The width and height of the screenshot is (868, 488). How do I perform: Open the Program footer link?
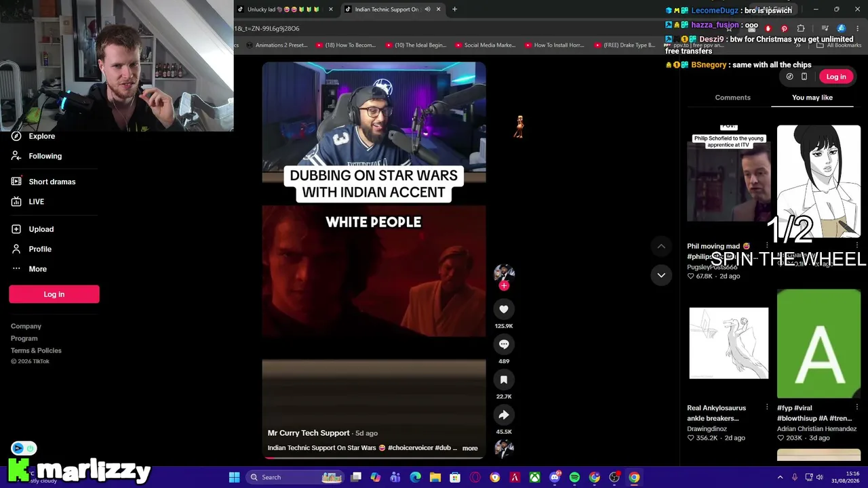pyautogui.click(x=24, y=339)
